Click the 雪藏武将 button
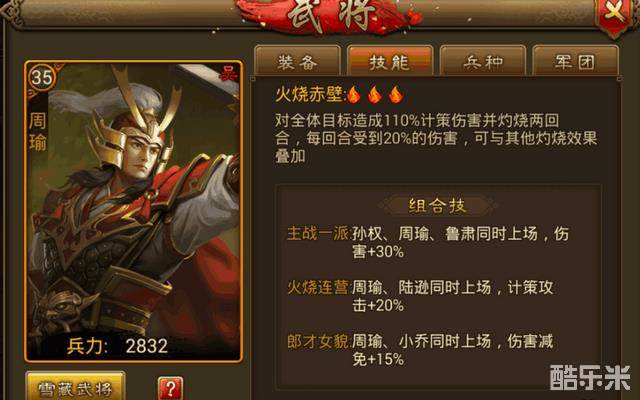This screenshot has height=400, width=640. click(x=75, y=387)
